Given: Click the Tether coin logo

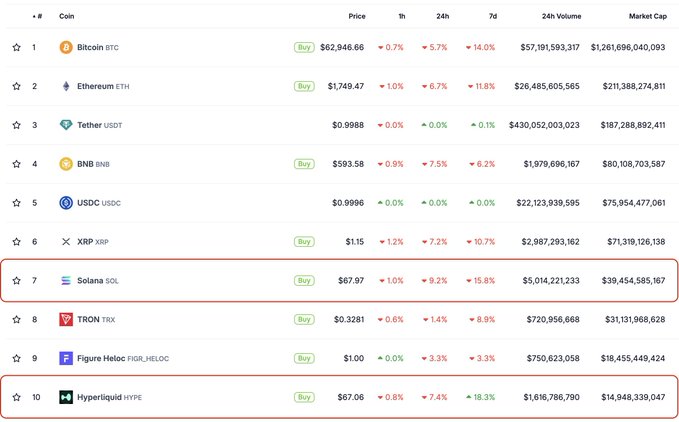Looking at the screenshot, I should [66, 125].
